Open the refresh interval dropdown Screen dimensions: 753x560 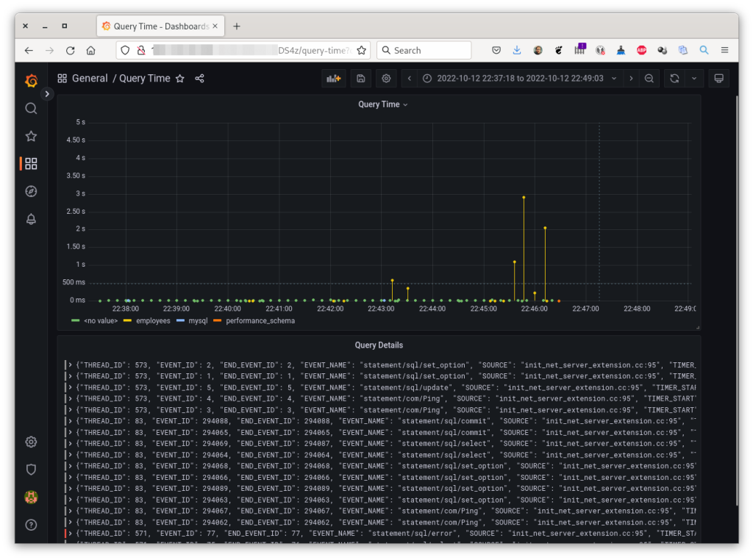coord(692,78)
